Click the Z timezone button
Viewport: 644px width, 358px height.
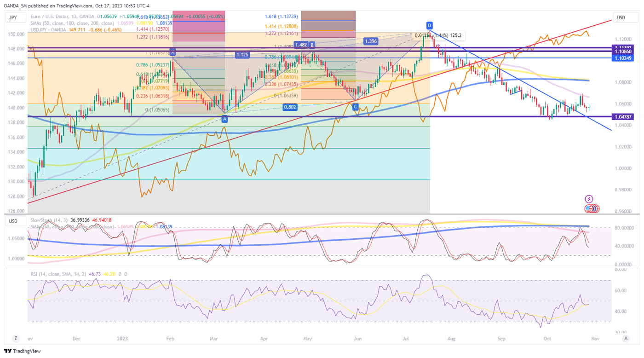(x=16, y=338)
